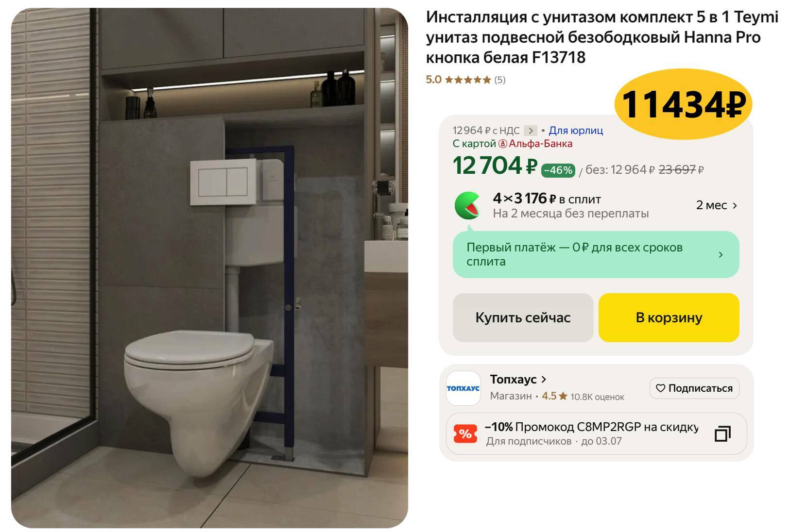
Task: Subscribe to store with Подписаться
Action: point(694,388)
